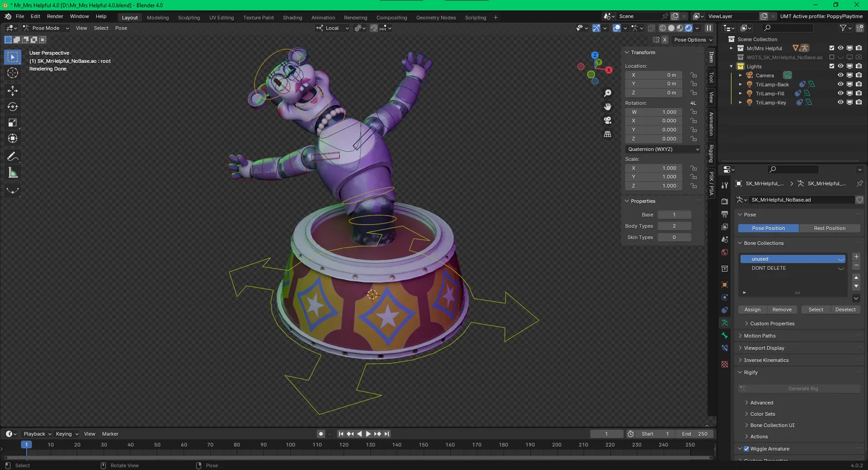Add a bone collection with plus button

click(x=856, y=257)
